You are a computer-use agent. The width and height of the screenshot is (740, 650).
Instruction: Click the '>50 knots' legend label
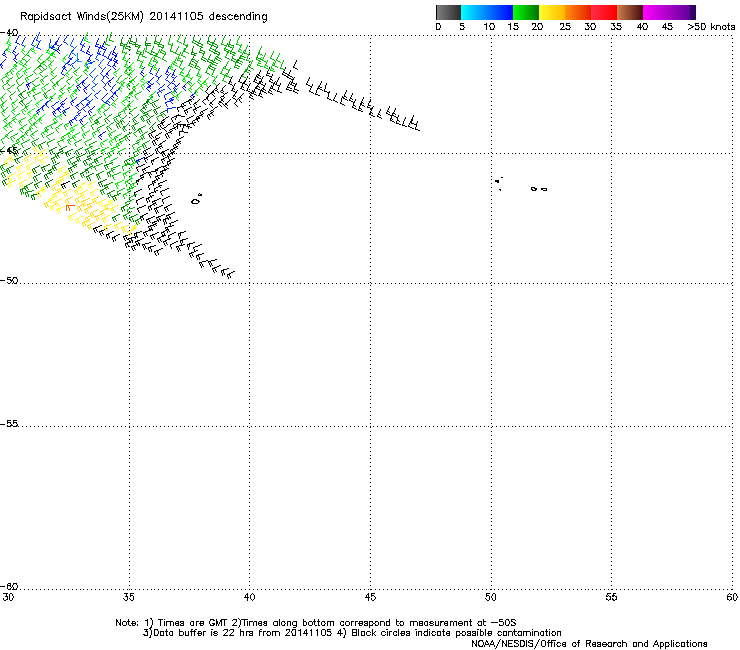coord(711,27)
